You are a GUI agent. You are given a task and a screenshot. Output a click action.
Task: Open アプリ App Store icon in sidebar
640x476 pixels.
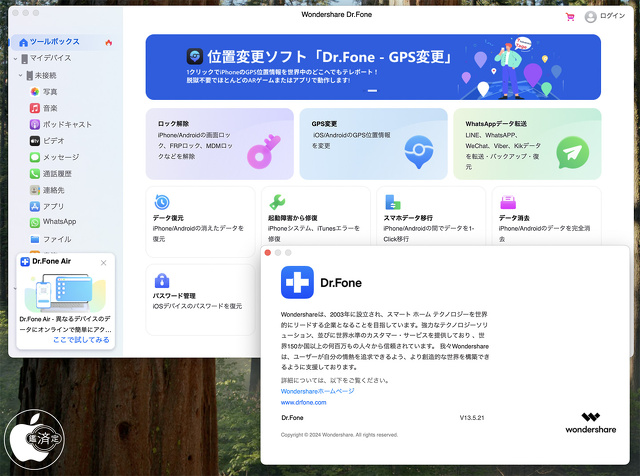point(35,206)
